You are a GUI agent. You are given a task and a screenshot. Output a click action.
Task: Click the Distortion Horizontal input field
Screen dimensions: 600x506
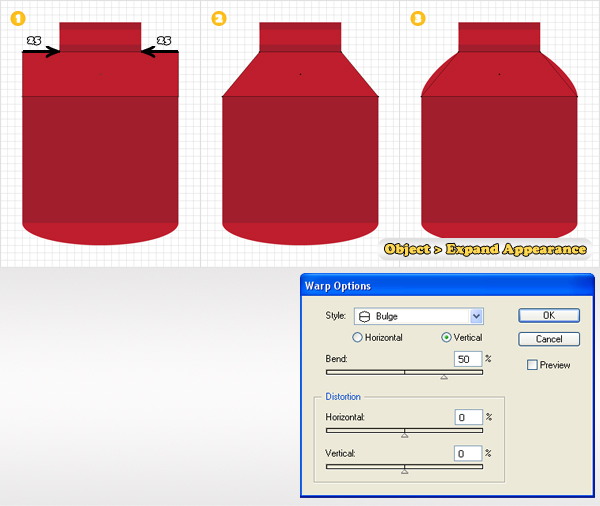click(x=468, y=417)
